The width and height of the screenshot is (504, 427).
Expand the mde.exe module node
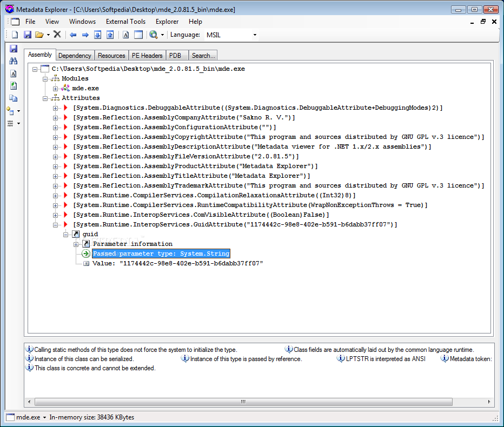(55, 89)
